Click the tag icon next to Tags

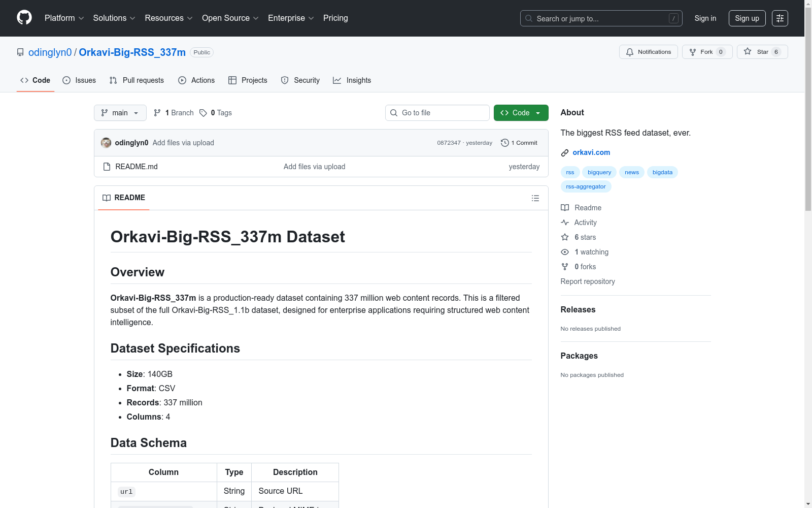[203, 113]
